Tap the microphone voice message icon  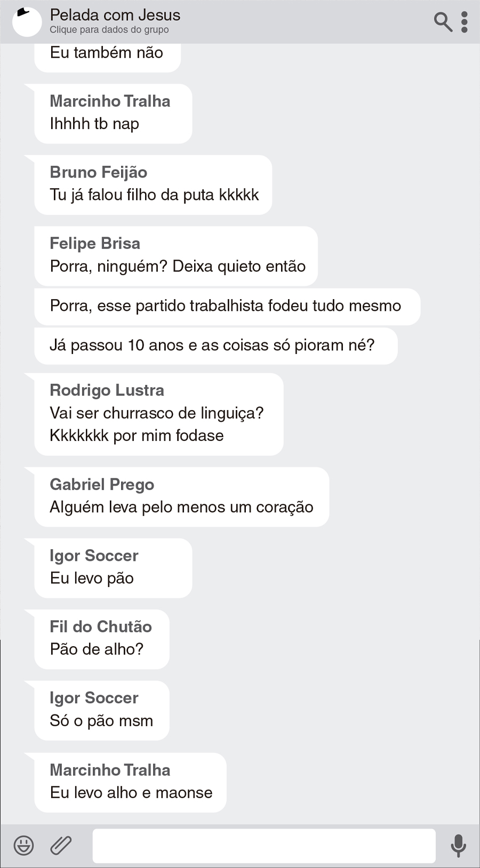tap(458, 845)
